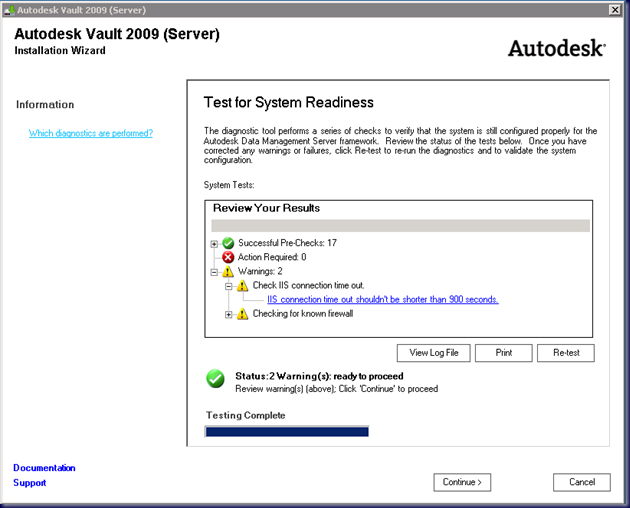Click the Autodesk logo
Viewport: 630px width, 508px height.
556,48
